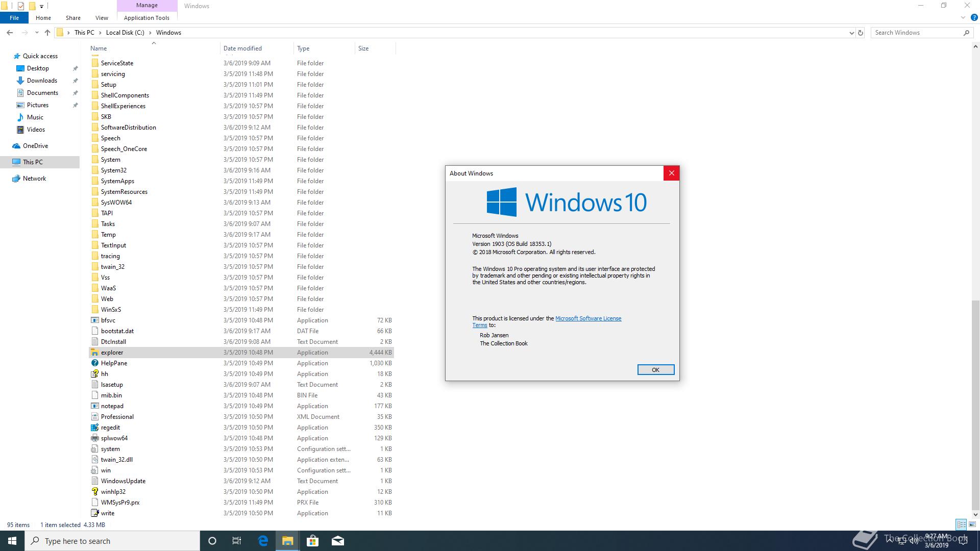Select the notepad application icon
980x551 pixels.
tap(94, 406)
